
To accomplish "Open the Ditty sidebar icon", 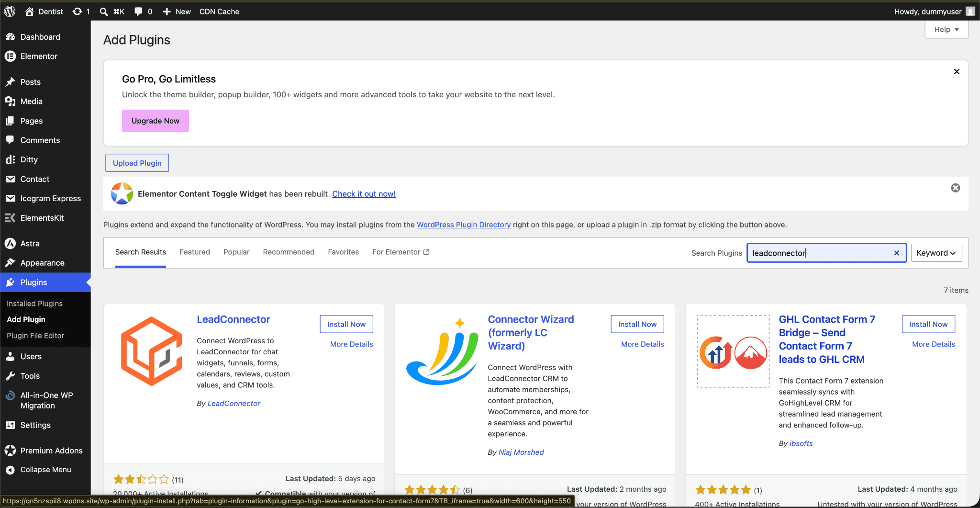I will (10, 159).
